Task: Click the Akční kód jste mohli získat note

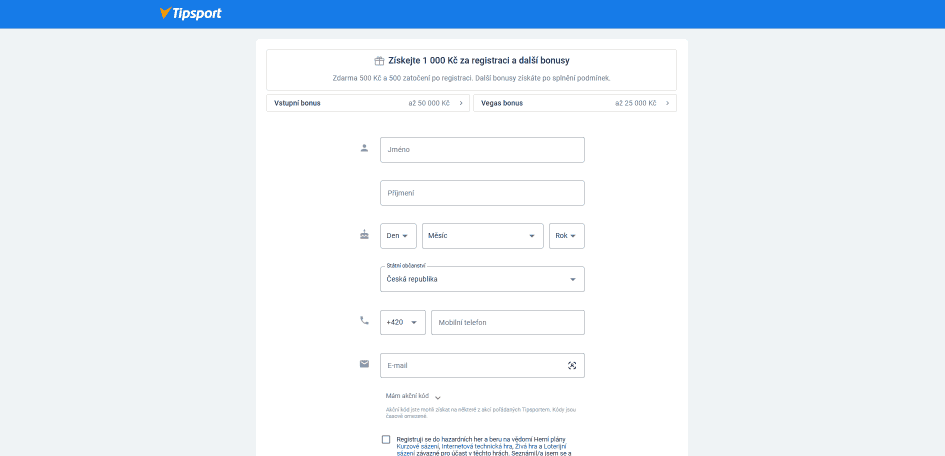Action: (480, 413)
